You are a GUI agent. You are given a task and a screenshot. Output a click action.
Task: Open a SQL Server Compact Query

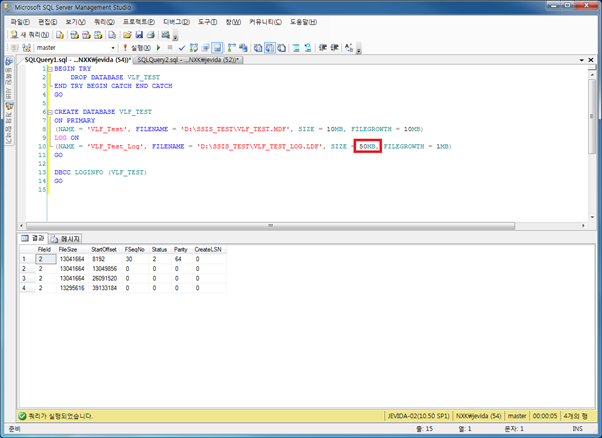tap(112, 35)
